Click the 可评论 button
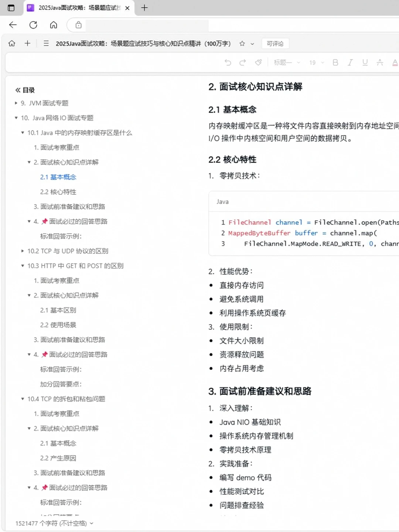Image resolution: width=399 pixels, height=532 pixels. coord(275,44)
